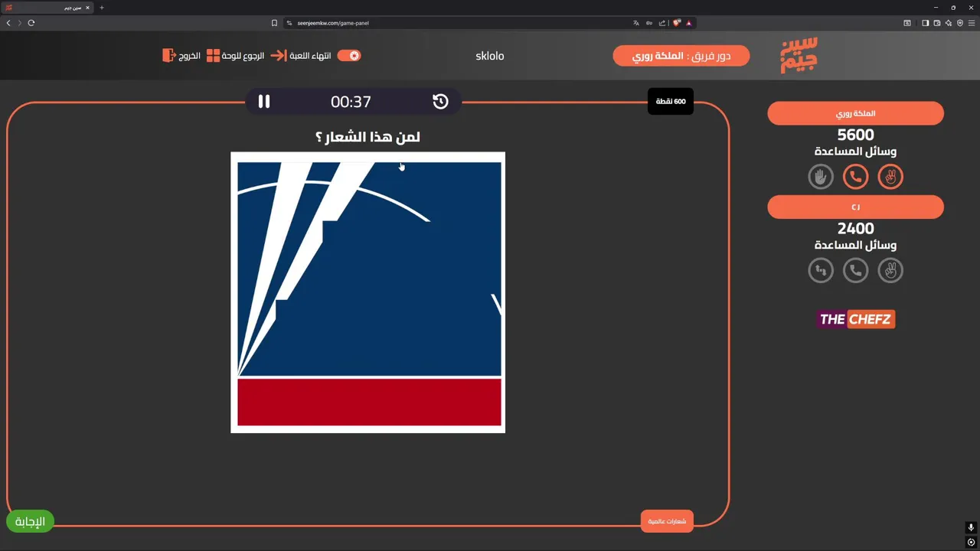Click the share icon in address bar
The height and width of the screenshot is (551, 980).
point(662,23)
